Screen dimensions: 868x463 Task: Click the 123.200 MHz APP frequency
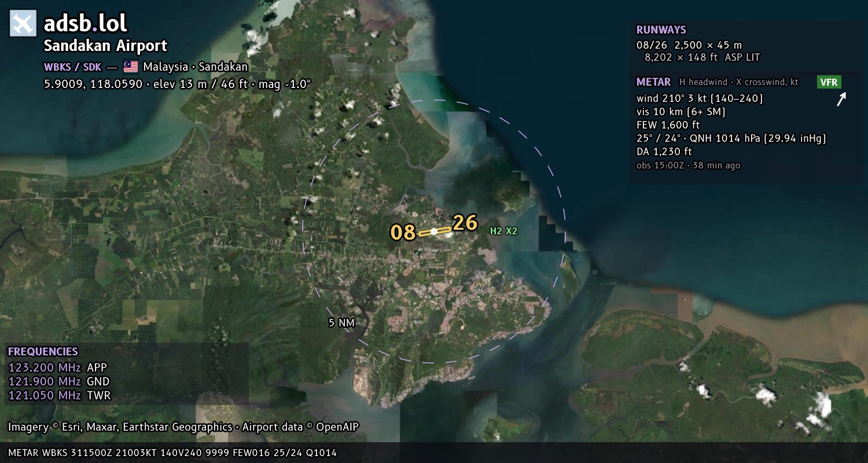click(x=57, y=368)
